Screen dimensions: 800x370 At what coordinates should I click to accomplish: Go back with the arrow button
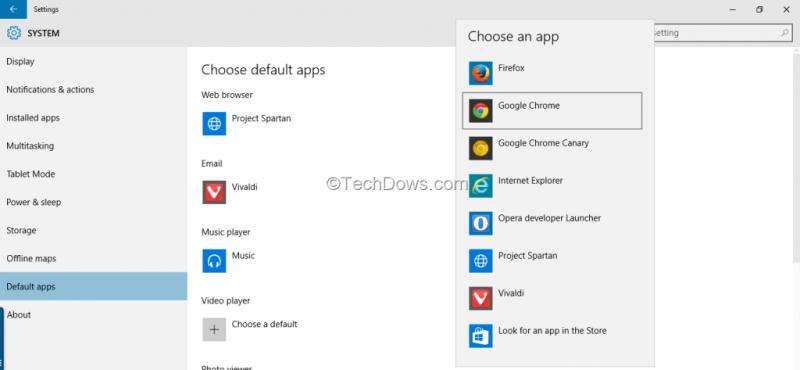coord(13,9)
